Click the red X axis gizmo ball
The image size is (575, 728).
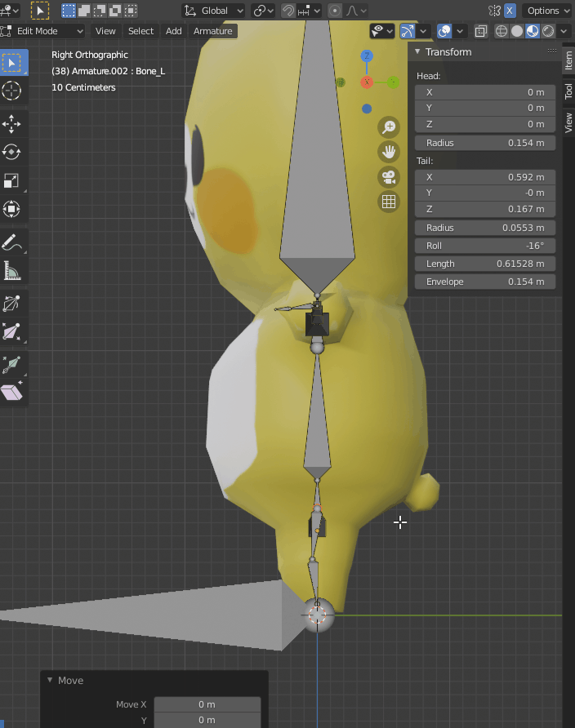[x=367, y=82]
